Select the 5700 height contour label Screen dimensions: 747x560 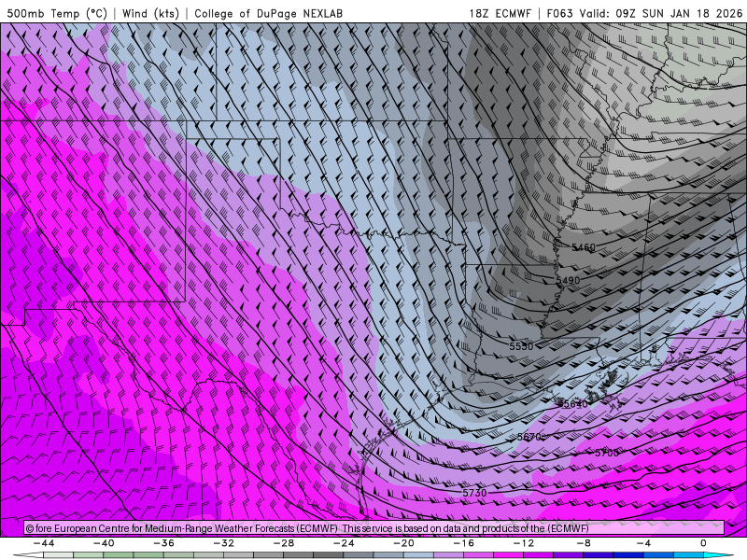[606, 453]
